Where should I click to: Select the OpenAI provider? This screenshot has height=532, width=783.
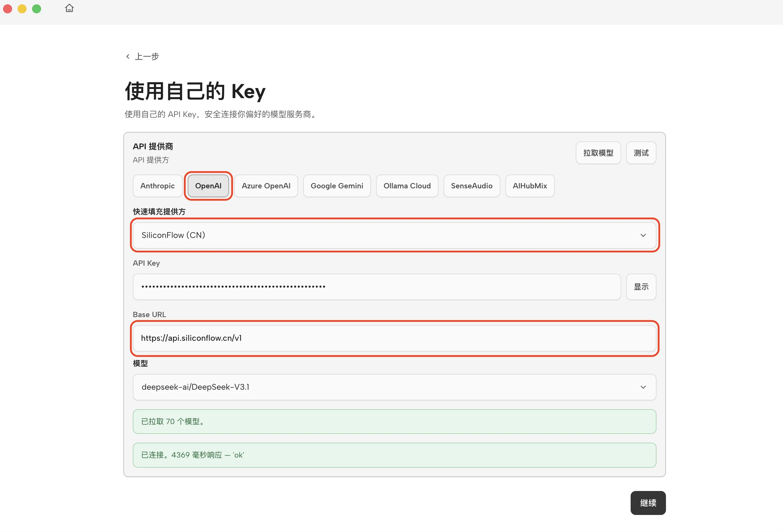208,186
